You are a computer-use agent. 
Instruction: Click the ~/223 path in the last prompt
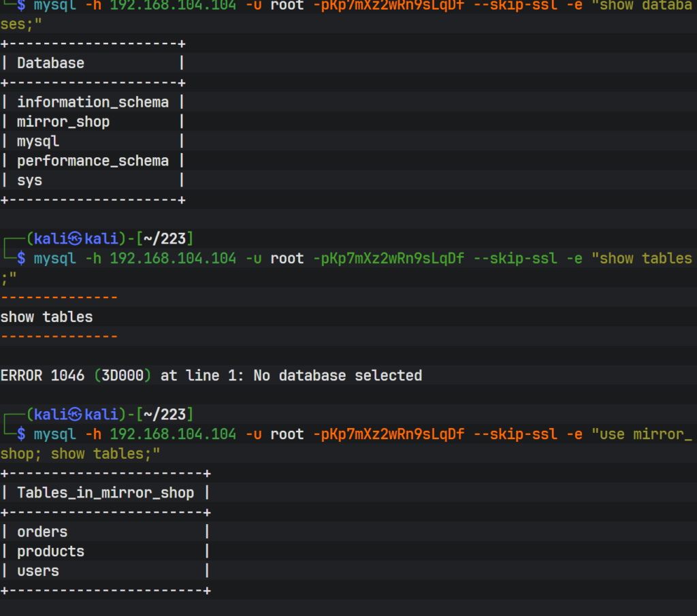tap(164, 415)
